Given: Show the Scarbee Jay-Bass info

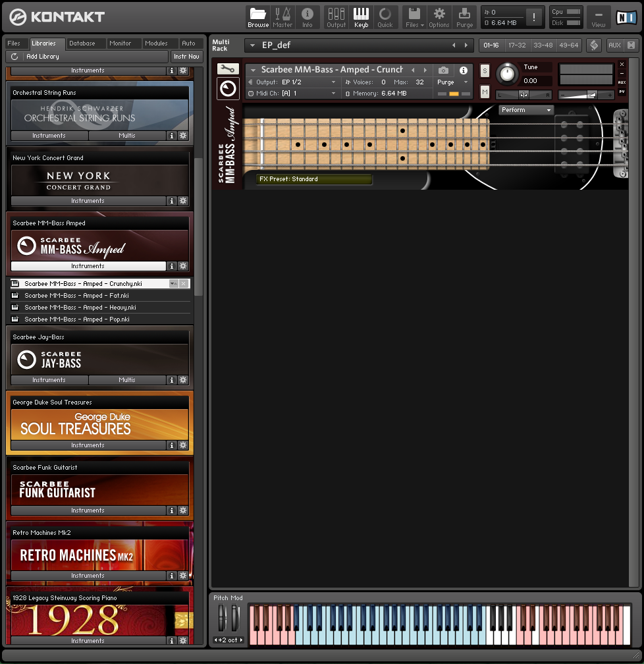Looking at the screenshot, I should (171, 380).
